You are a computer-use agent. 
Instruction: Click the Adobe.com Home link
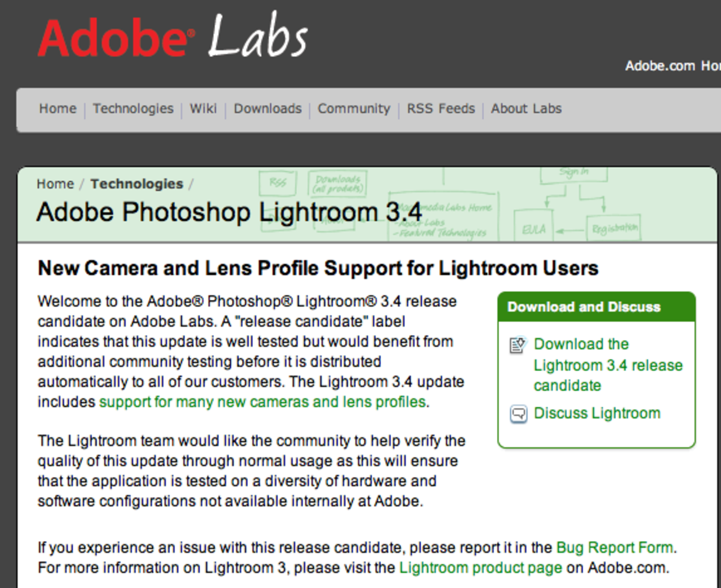(x=671, y=66)
